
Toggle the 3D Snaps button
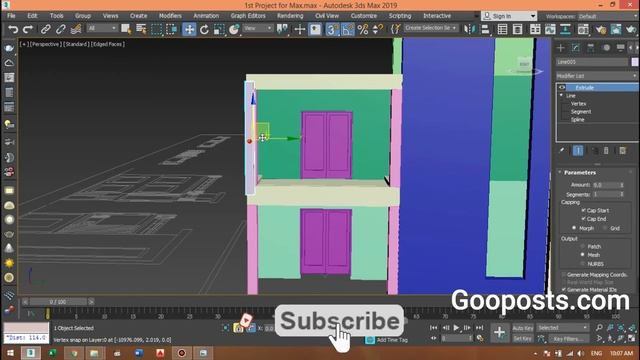pyautogui.click(x=332, y=29)
